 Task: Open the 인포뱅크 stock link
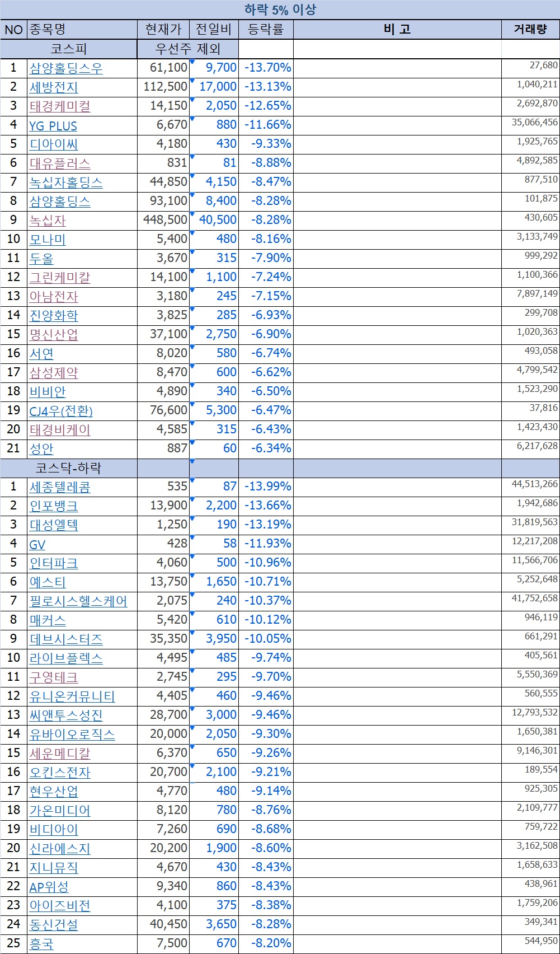54,506
